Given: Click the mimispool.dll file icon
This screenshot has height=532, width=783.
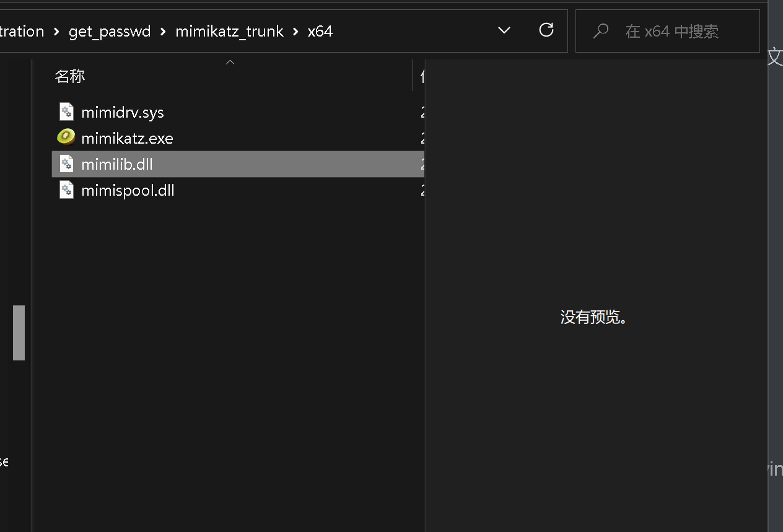Looking at the screenshot, I should click(x=66, y=190).
